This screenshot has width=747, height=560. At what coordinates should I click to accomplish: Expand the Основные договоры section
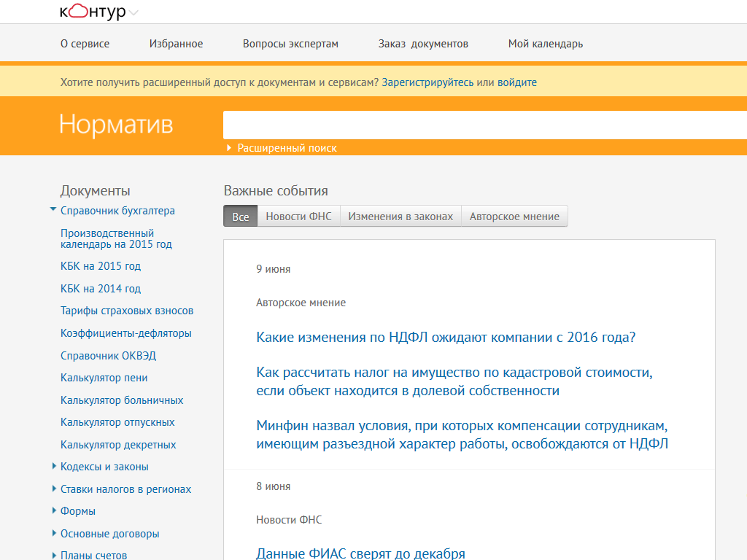[x=54, y=533]
